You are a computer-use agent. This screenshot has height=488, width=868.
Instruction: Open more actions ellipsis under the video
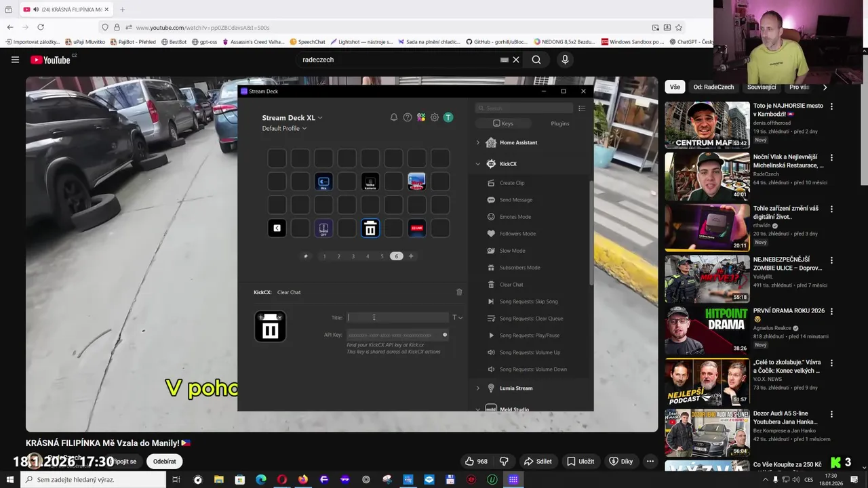pos(650,462)
